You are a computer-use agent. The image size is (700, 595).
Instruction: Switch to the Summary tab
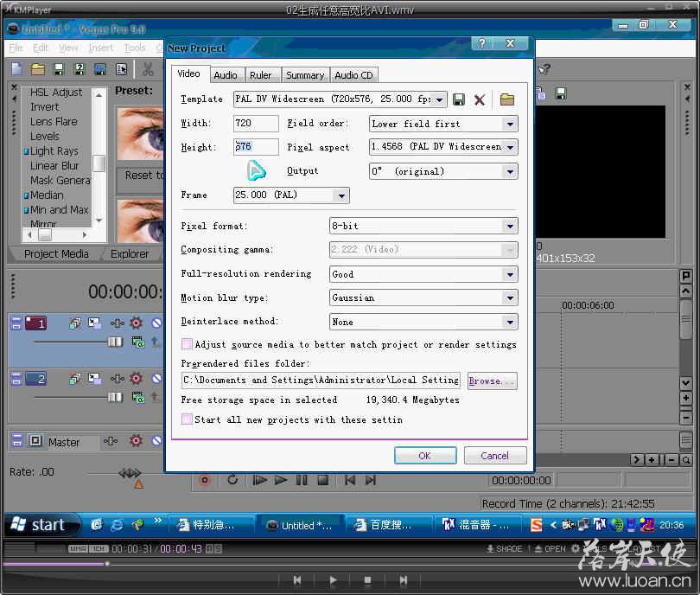[305, 75]
